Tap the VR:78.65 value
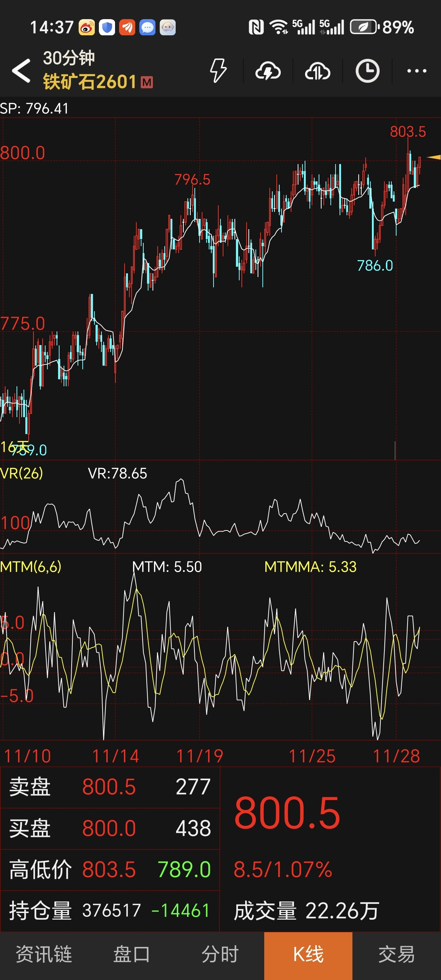Image resolution: width=441 pixels, height=980 pixels. 118,474
